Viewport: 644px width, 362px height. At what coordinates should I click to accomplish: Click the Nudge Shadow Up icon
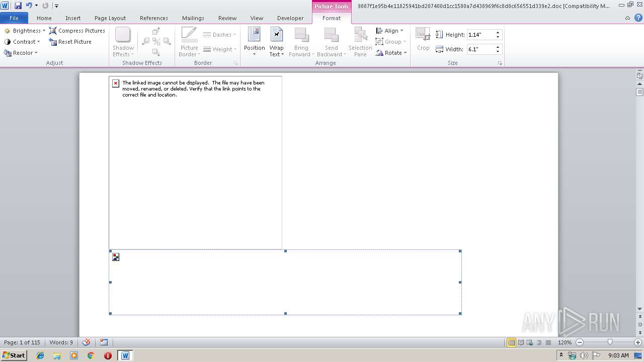[156, 32]
